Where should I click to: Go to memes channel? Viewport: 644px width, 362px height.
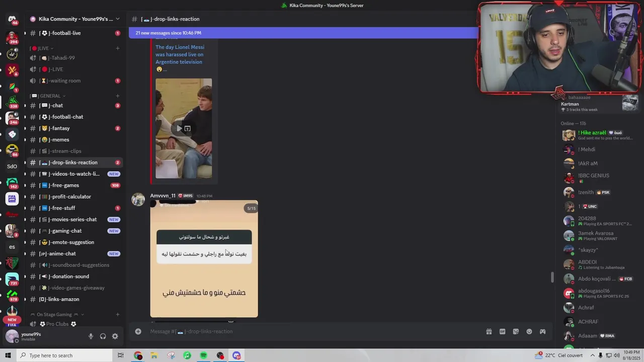tap(74, 140)
